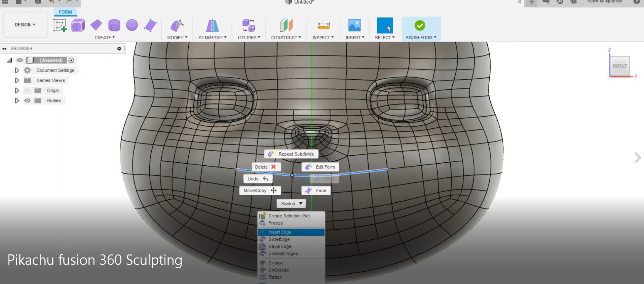Click the browser panel minus circle icon
The width and height of the screenshot is (644, 284).
click(119, 49)
